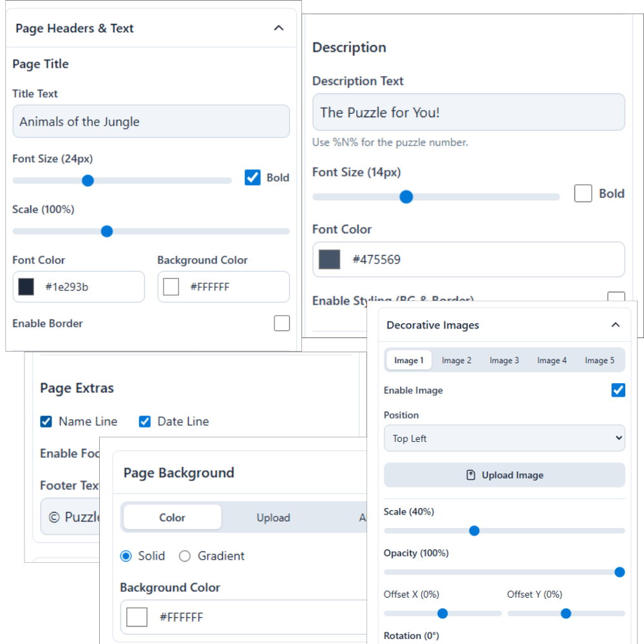The image size is (644, 644).
Task: Click the Opacity slider handle
Action: coord(620,572)
